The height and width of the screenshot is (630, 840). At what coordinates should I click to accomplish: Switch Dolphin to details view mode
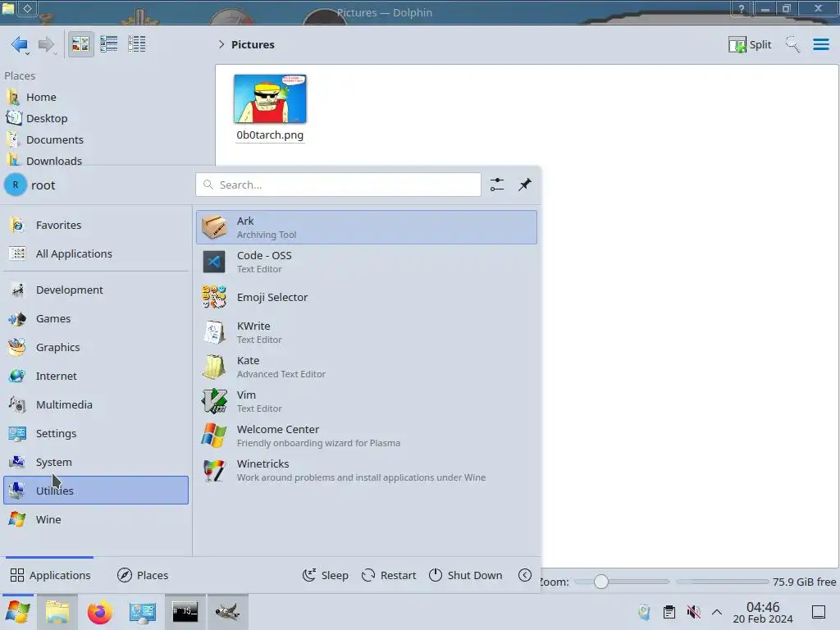[x=137, y=44]
